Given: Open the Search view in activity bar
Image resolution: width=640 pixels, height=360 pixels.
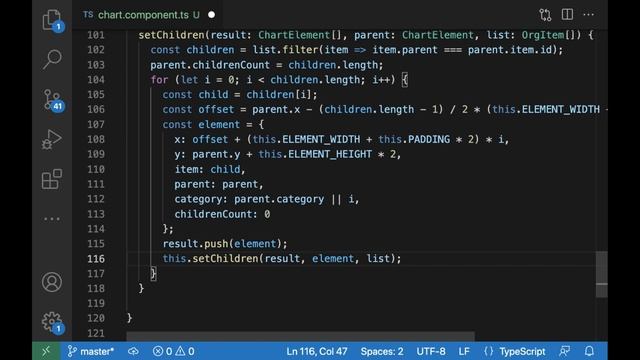Looking at the screenshot, I should [x=52, y=60].
